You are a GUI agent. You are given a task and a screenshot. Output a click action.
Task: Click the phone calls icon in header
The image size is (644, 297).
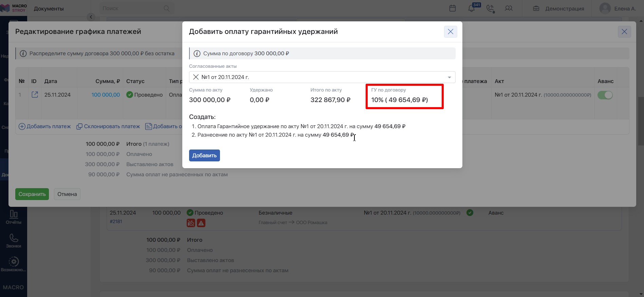(490, 8)
